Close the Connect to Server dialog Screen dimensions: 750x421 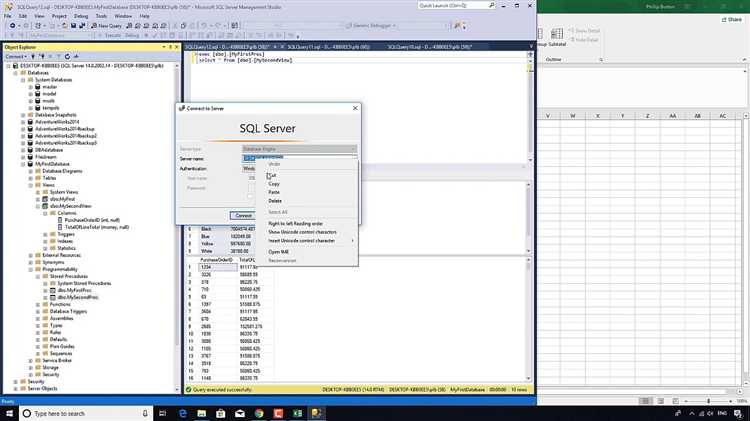[x=354, y=107]
